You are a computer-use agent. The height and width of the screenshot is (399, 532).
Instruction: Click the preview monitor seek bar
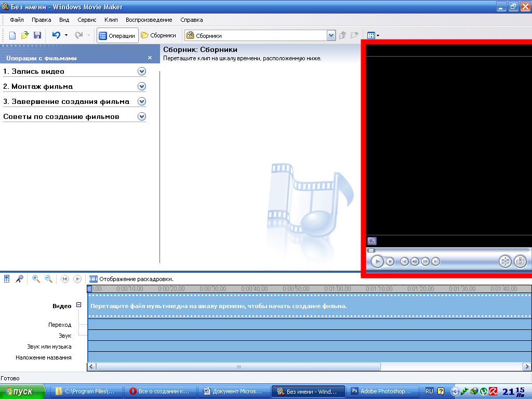(448, 251)
